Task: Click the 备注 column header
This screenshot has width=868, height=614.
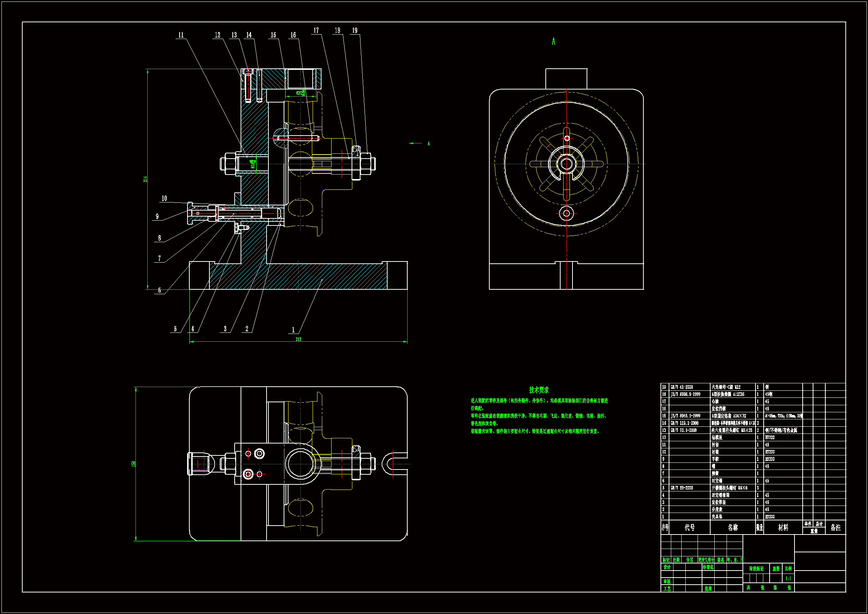Action: [835, 527]
